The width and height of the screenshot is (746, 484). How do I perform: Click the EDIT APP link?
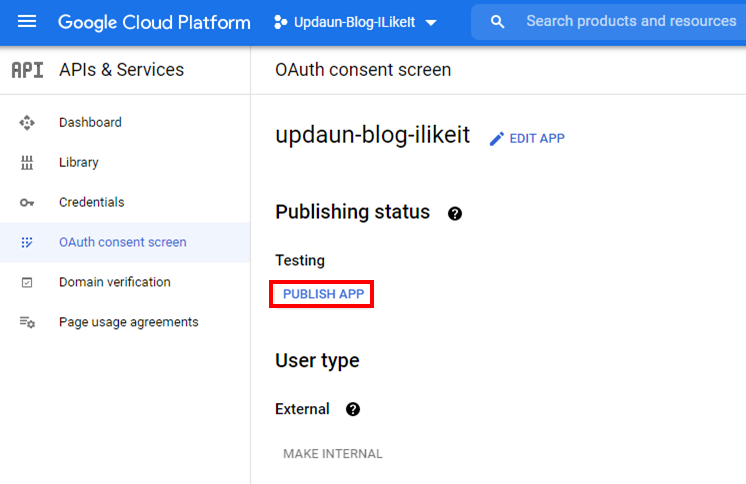coord(537,138)
